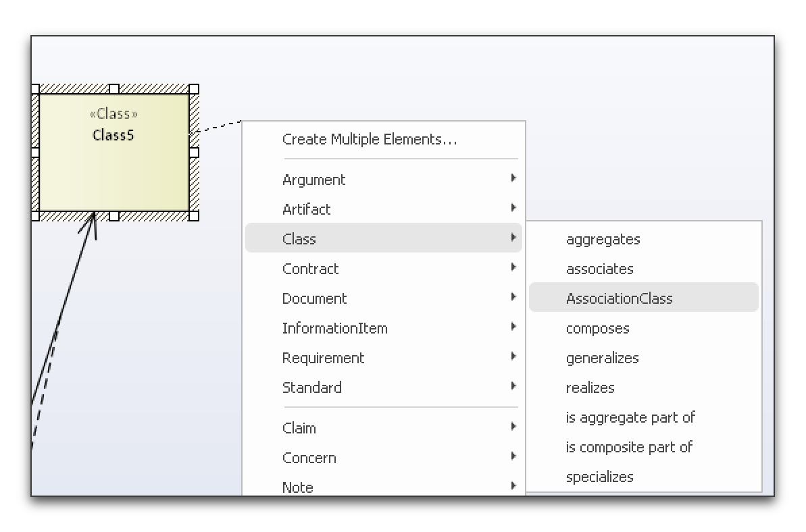Choose Document from the context menu
This screenshot has width=806, height=532.
point(314,298)
